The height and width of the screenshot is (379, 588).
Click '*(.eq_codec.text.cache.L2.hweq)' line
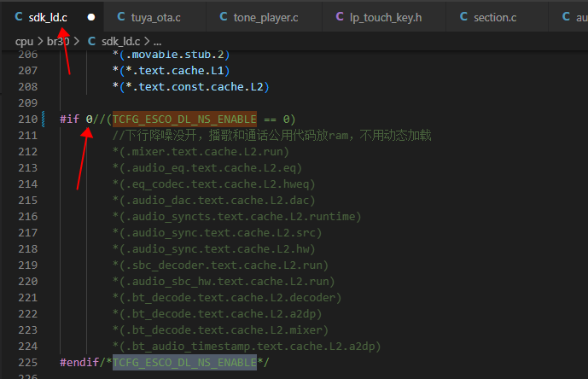213,184
